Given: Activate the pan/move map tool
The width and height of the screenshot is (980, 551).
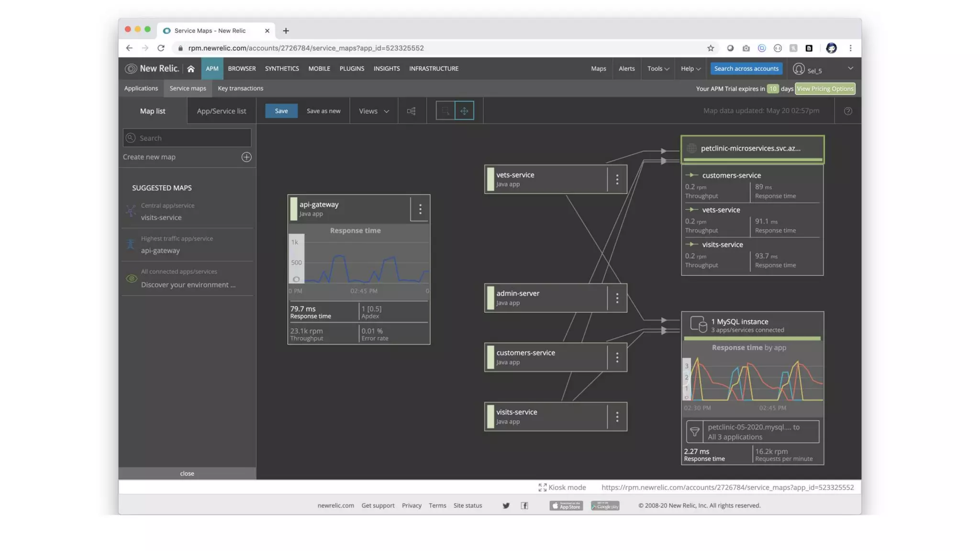Looking at the screenshot, I should [x=464, y=111].
